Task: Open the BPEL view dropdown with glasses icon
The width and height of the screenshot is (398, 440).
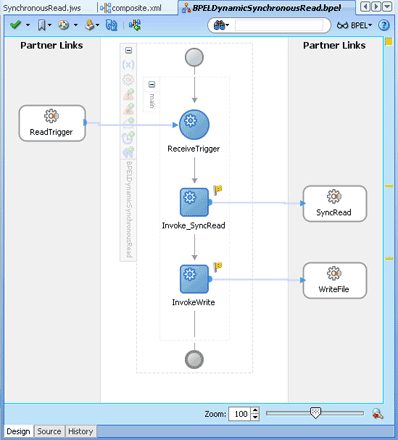Action: click(x=354, y=25)
